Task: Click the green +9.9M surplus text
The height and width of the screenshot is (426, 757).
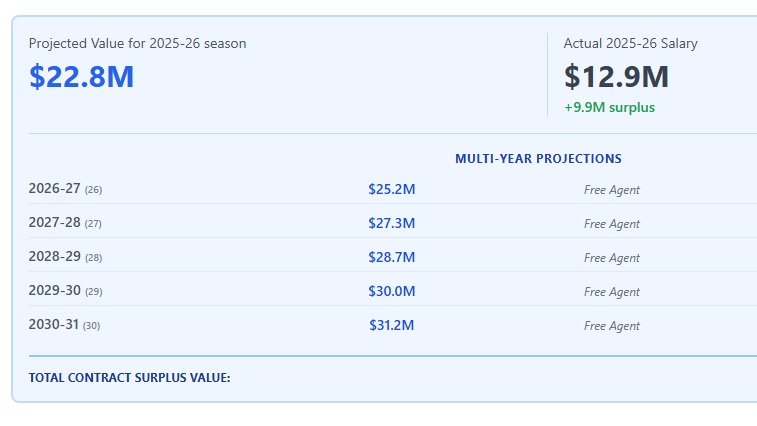Action: [x=609, y=107]
